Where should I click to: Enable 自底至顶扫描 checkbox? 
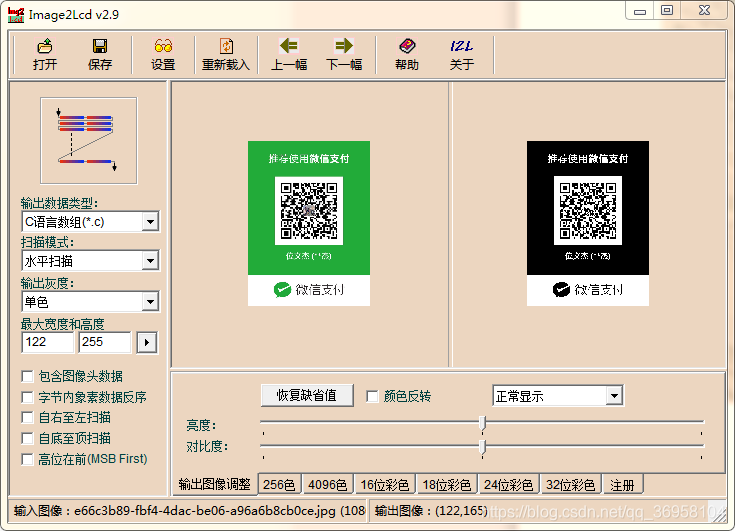[28, 439]
